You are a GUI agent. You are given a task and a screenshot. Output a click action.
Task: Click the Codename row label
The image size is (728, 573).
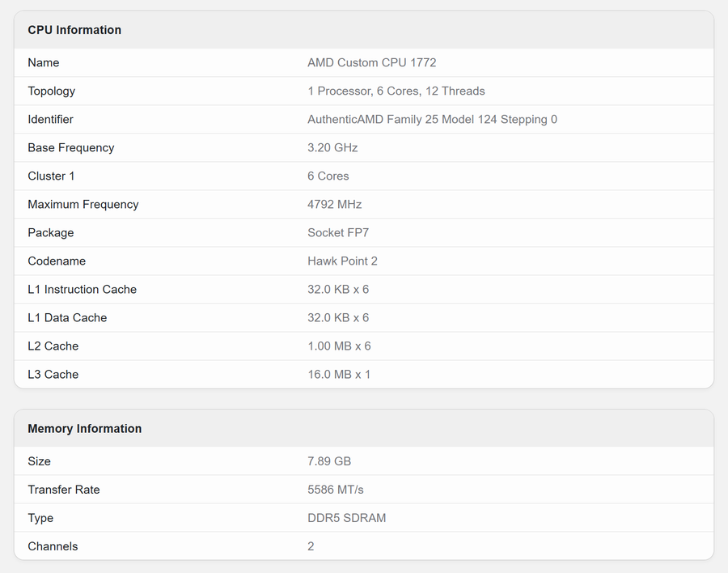(x=57, y=261)
